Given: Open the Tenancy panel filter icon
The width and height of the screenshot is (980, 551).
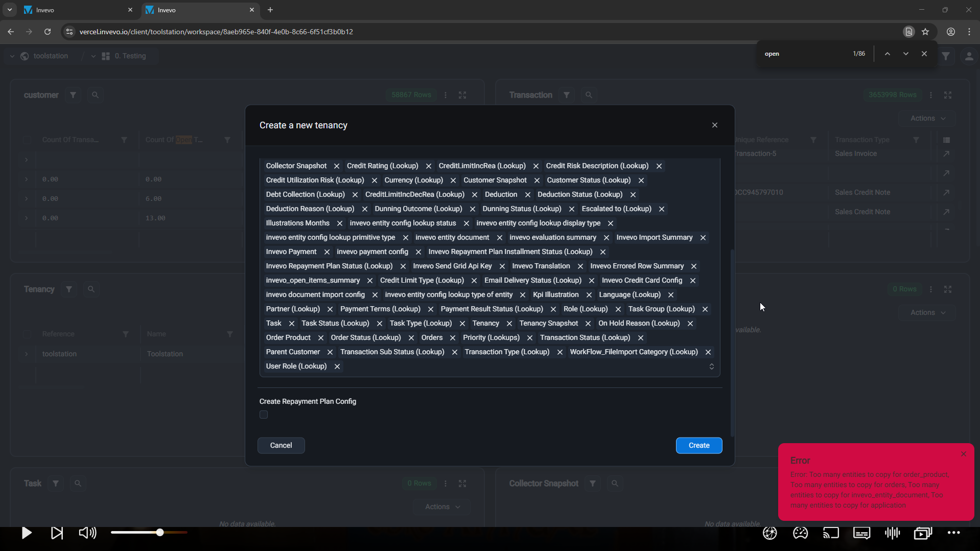Looking at the screenshot, I should click(69, 289).
